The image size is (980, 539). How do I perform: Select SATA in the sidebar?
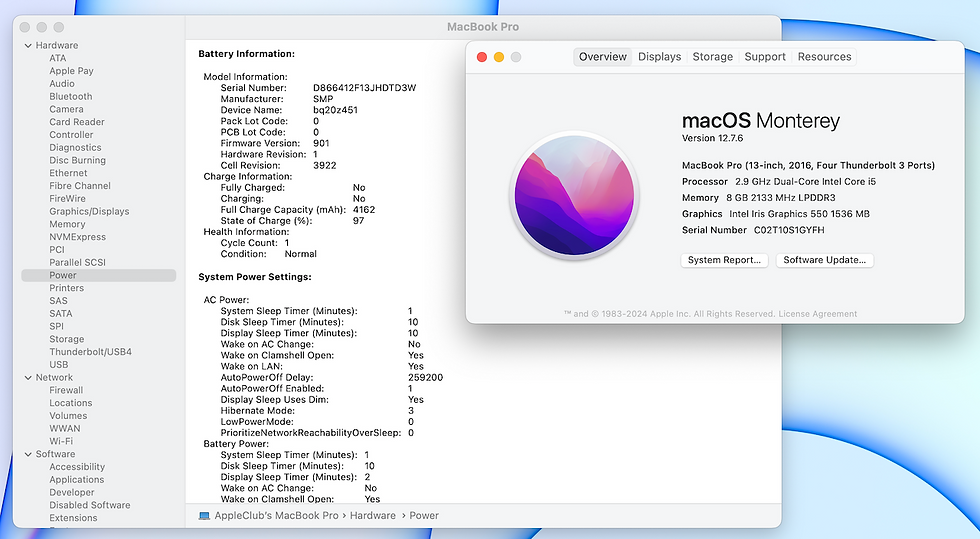click(61, 314)
